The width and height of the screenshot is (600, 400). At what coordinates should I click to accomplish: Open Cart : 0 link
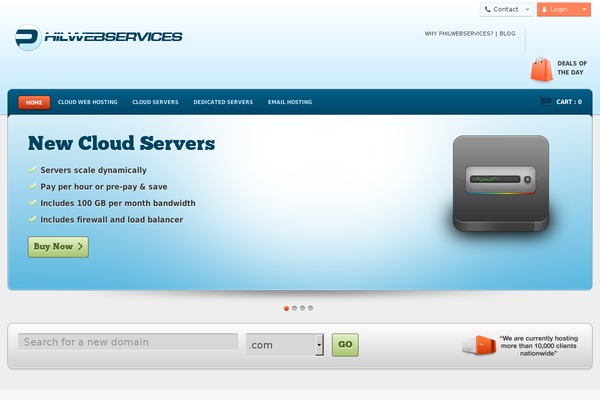pyautogui.click(x=569, y=102)
